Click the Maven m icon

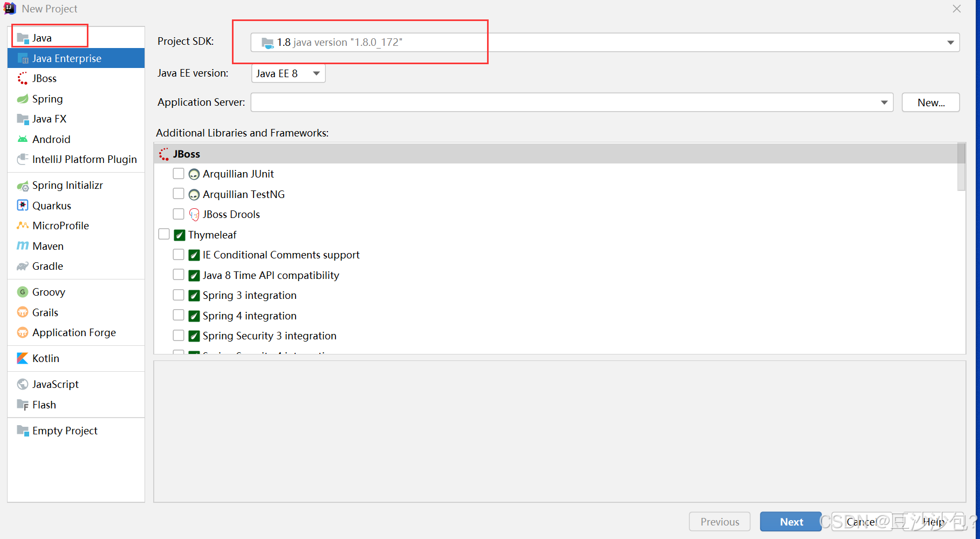(23, 246)
